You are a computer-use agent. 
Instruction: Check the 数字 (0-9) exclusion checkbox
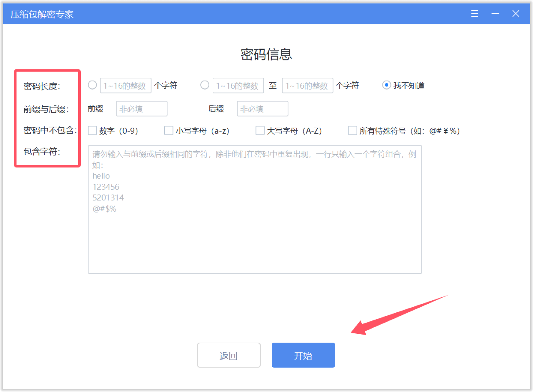tap(92, 130)
